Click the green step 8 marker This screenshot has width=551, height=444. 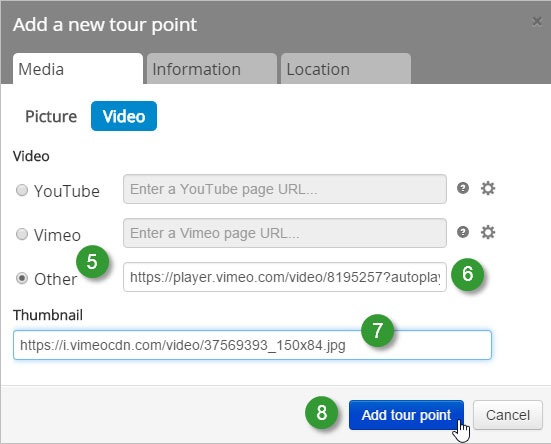[322, 412]
